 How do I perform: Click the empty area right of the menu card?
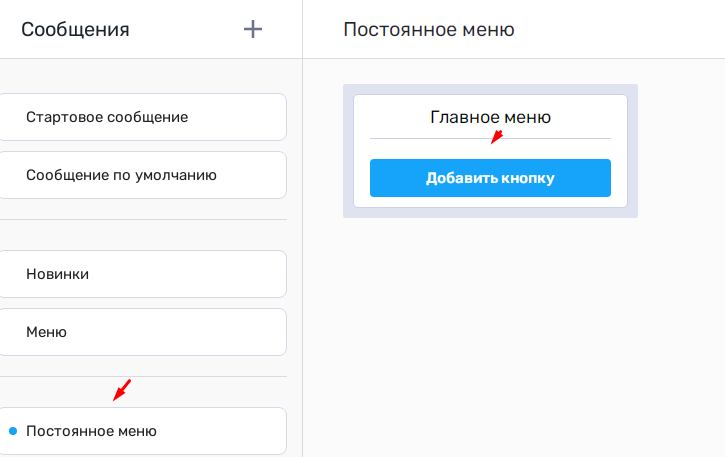pos(680,150)
